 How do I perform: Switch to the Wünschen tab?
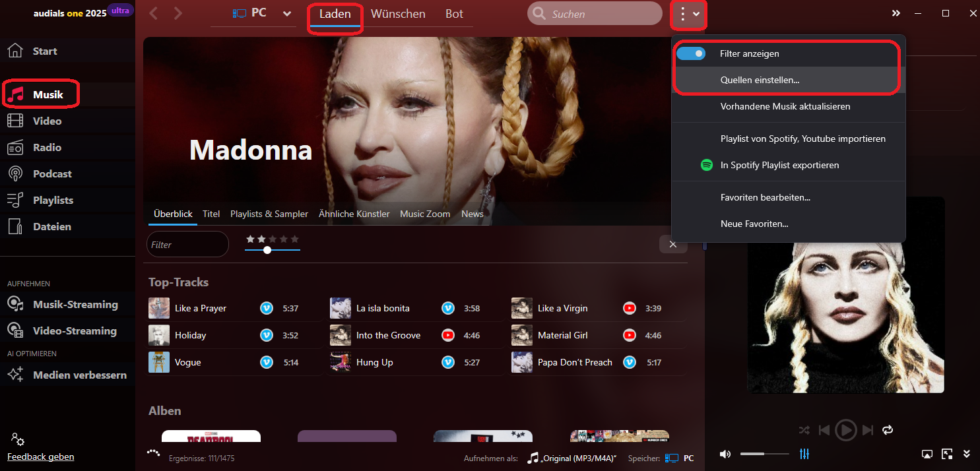[398, 14]
